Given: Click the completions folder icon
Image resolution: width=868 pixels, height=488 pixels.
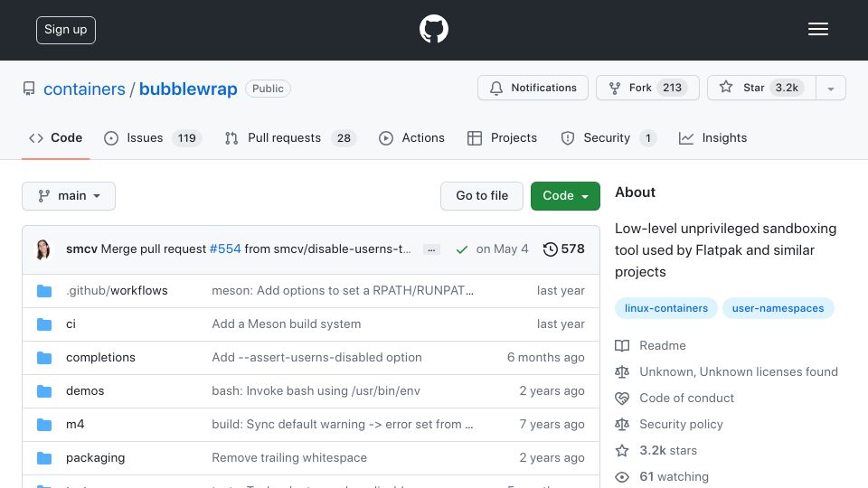Looking at the screenshot, I should click(x=44, y=358).
